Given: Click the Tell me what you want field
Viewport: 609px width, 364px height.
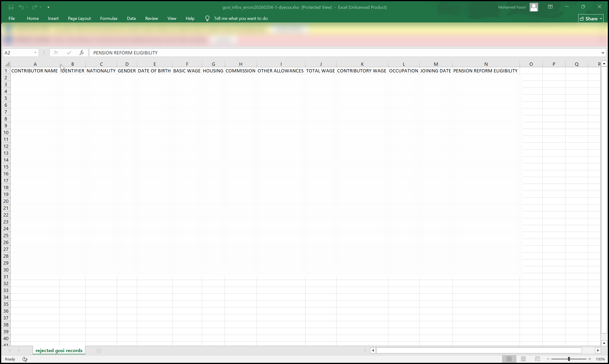Looking at the screenshot, I should pyautogui.click(x=241, y=18).
